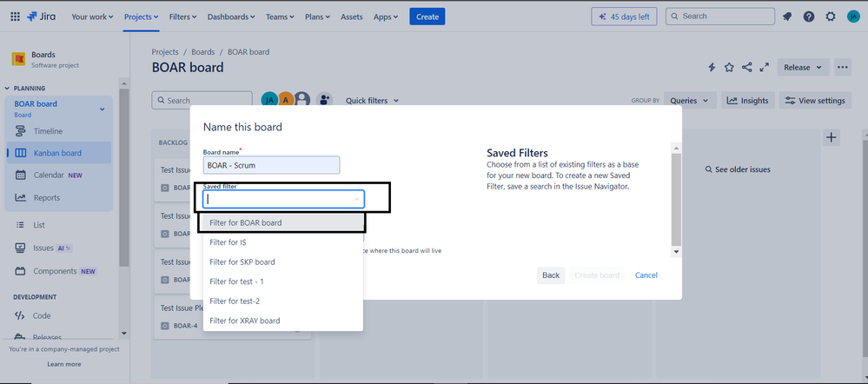The height and width of the screenshot is (384, 868).
Task: Open the notifications bell icon
Action: pyautogui.click(x=787, y=17)
